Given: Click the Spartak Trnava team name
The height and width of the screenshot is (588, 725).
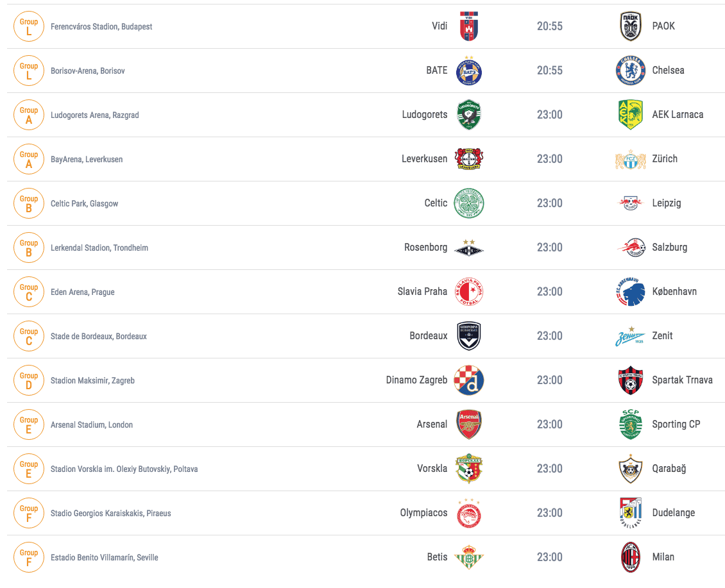Looking at the screenshot, I should pyautogui.click(x=682, y=380).
